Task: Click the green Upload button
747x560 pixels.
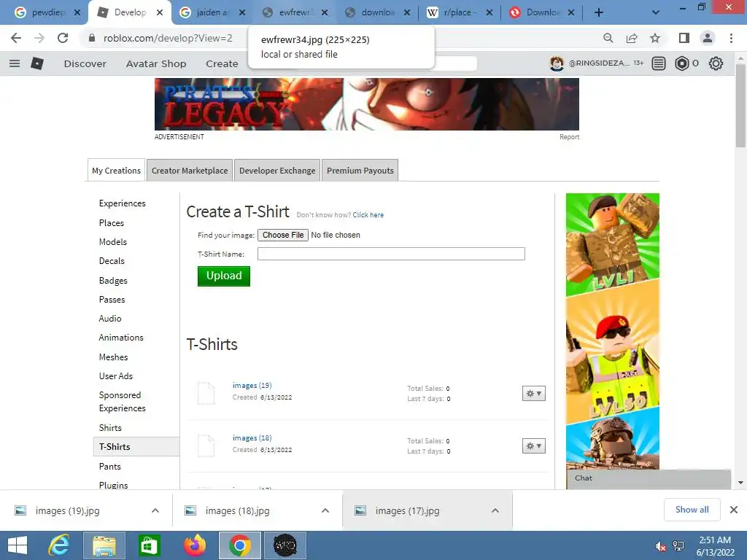Action: tap(224, 276)
